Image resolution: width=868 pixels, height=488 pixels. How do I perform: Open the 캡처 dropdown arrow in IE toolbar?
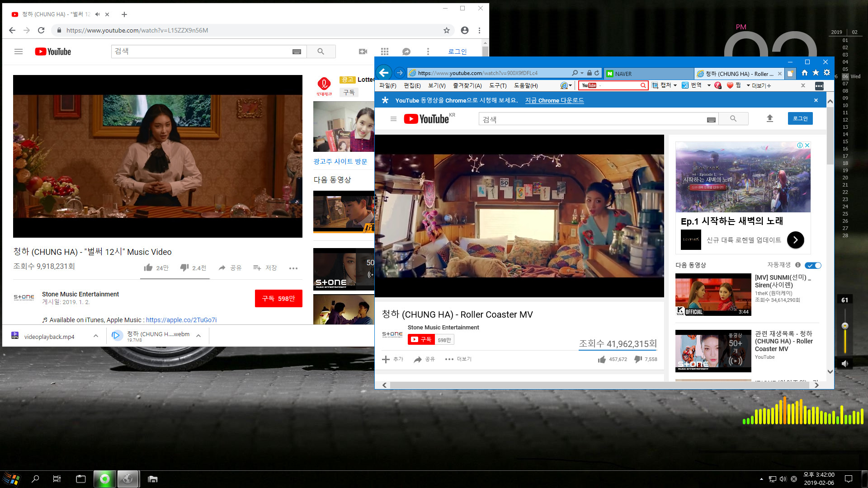[x=675, y=85]
